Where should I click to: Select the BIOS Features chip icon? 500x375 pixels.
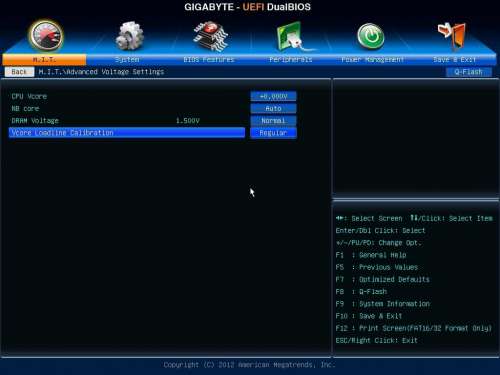click(211, 36)
